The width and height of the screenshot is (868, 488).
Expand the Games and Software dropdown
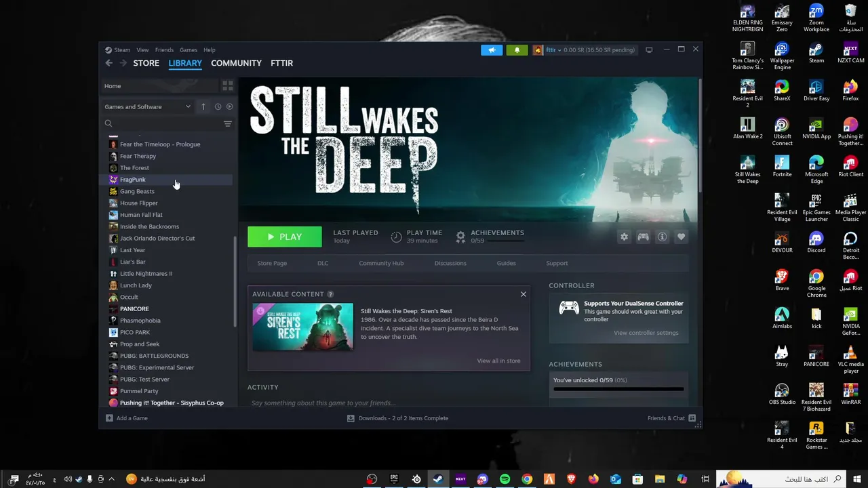148,106
